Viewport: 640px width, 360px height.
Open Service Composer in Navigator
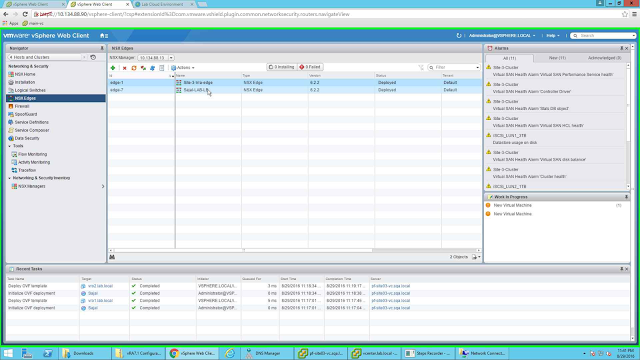[x=32, y=130]
